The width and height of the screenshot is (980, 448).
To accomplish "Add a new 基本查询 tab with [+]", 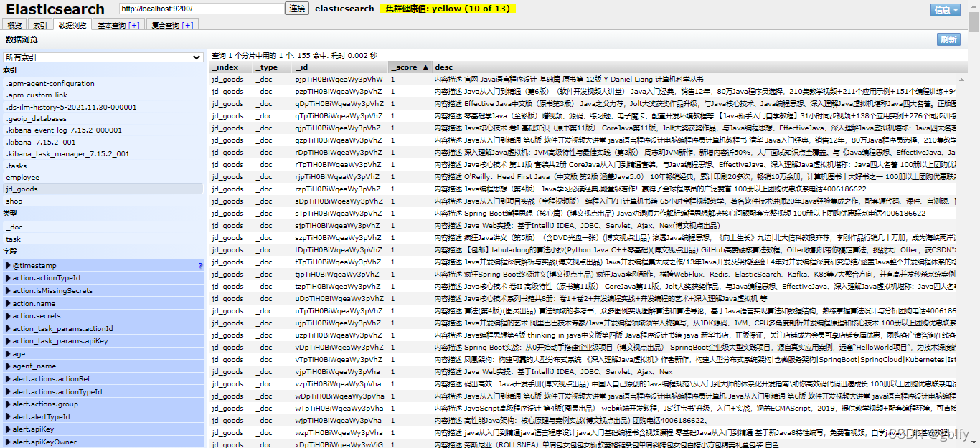I will coord(134,25).
